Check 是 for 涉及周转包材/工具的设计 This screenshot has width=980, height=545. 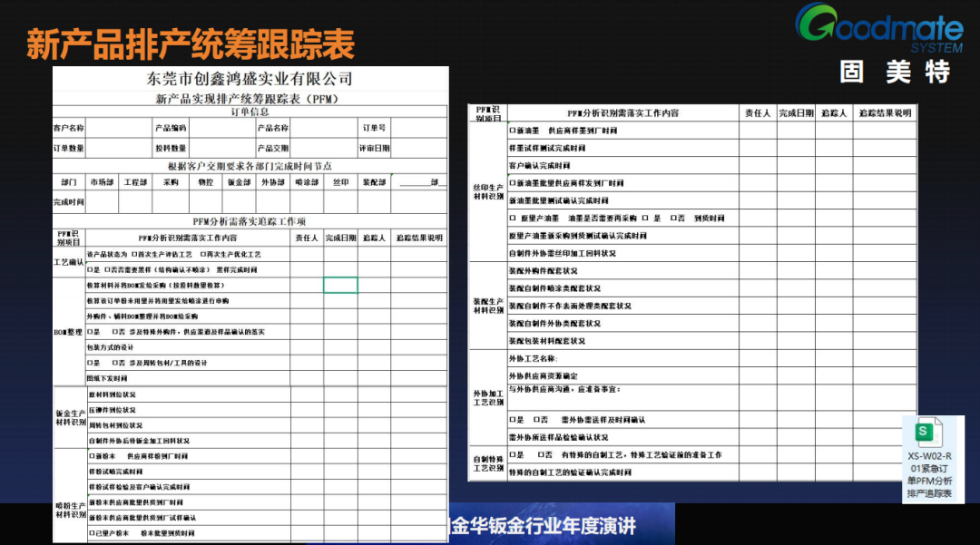point(91,363)
